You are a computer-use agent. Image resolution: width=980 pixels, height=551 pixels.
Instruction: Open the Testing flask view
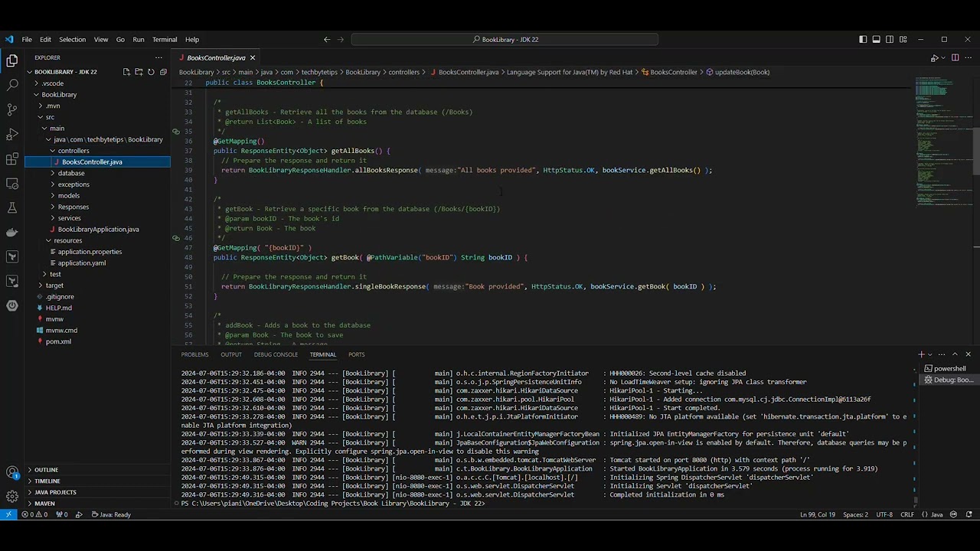click(x=11, y=207)
